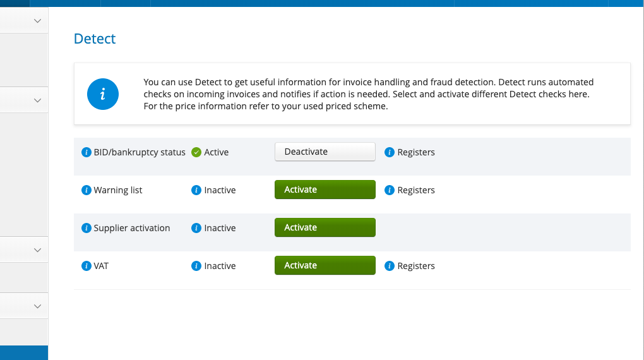Deactivate the BID/bankruptcy status check
Image resolution: width=644 pixels, height=360 pixels.
(325, 152)
